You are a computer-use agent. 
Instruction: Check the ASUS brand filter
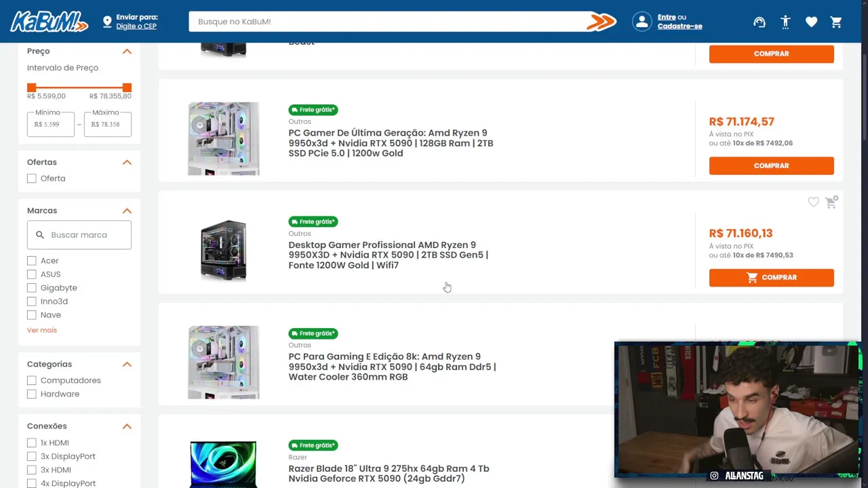[31, 274]
